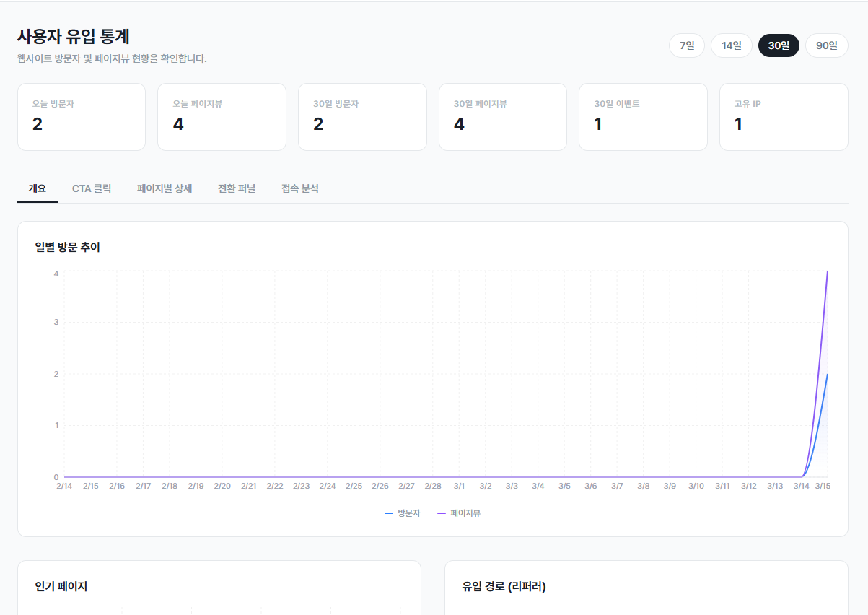Open the 접속 분석 tab
Viewport: 868px width, 615px height.
click(300, 188)
